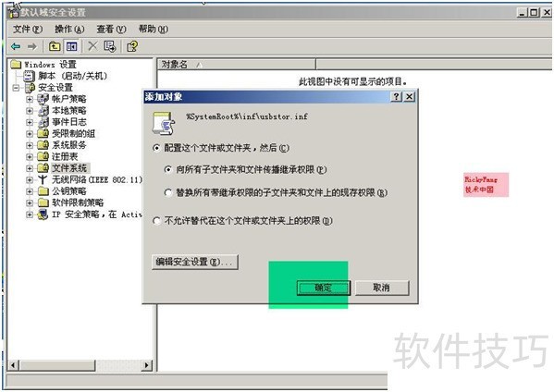Click the export list toolbar icon
Image resolution: width=554 pixels, height=392 pixels.
[x=110, y=46]
